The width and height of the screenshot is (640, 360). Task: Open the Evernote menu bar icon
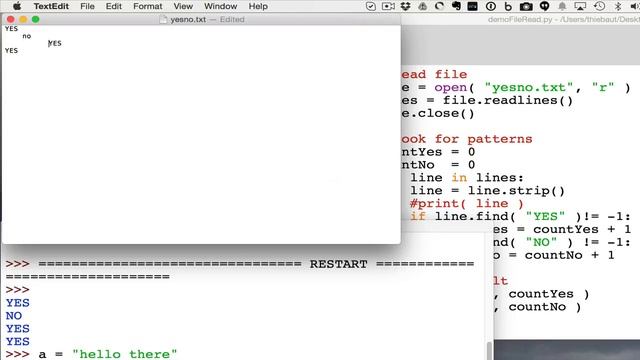click(x=456, y=6)
